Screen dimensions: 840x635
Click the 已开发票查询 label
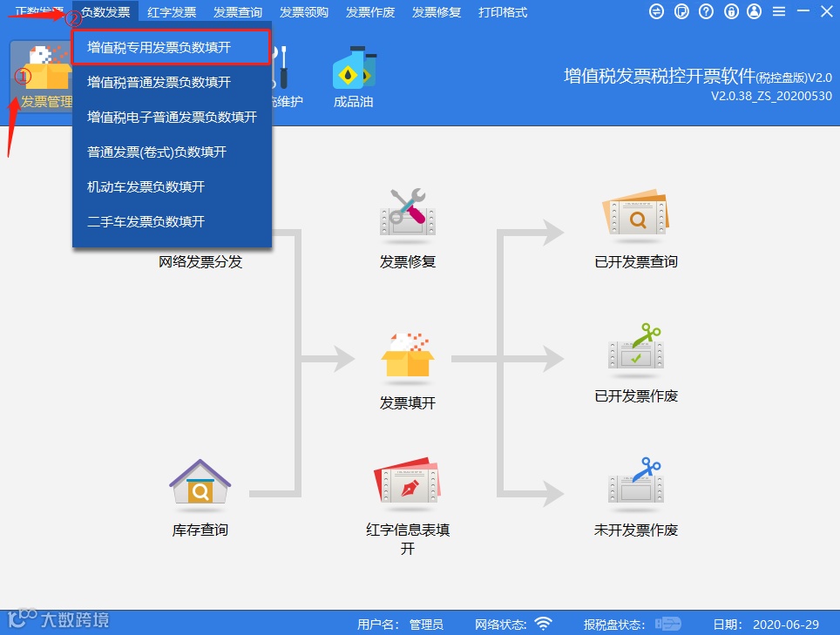(636, 262)
